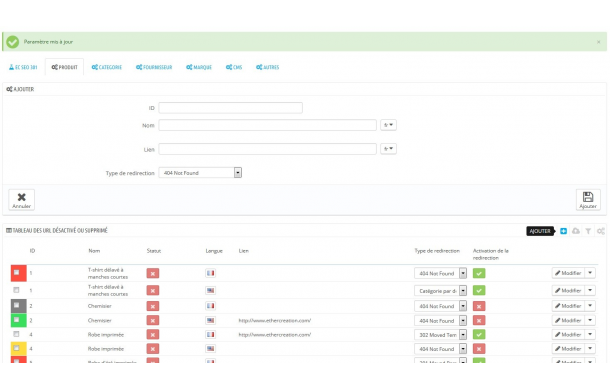Screen dimensions: 610x390
Task: Click French flag in first Robe imprimée row
Action: click(x=210, y=334)
